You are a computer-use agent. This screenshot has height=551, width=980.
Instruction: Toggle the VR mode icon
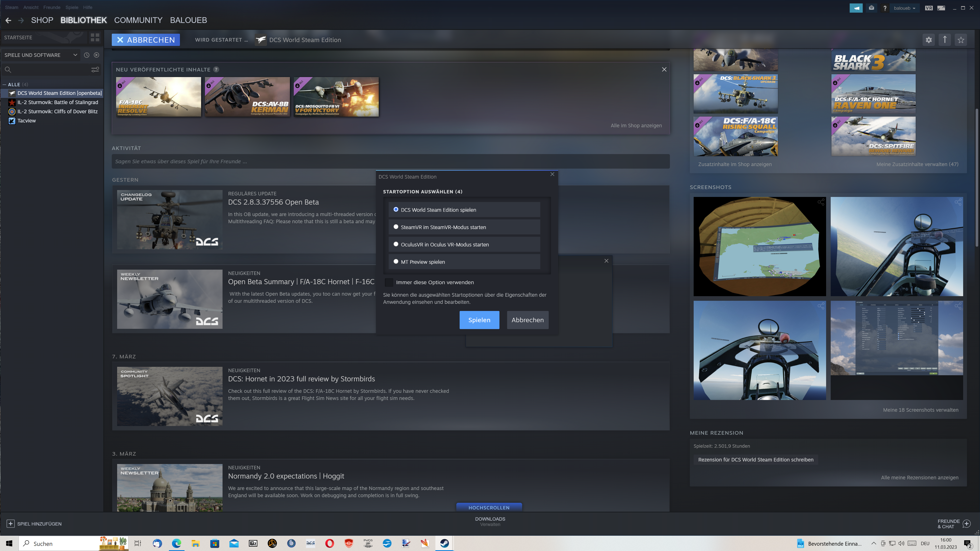pos(929,8)
